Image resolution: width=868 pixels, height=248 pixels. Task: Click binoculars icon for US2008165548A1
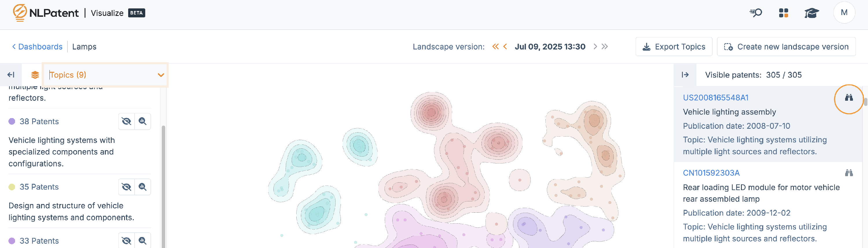pos(848,98)
